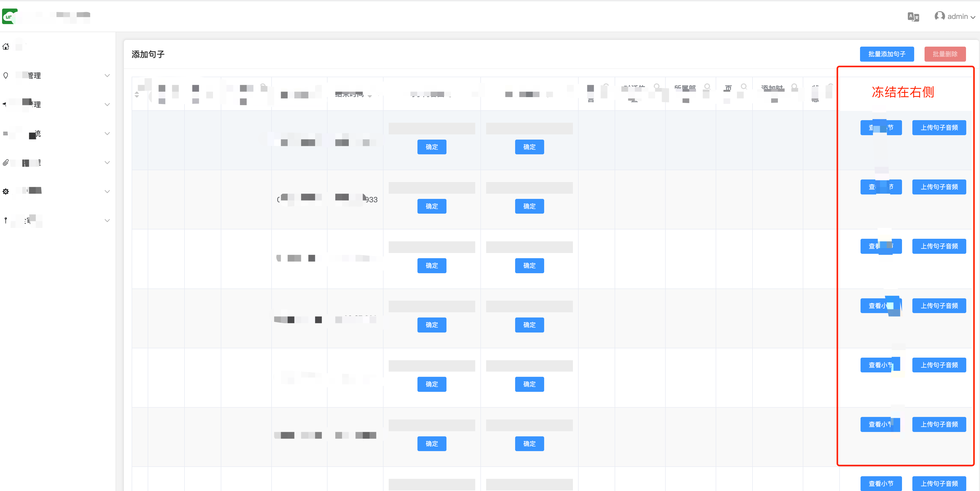Image resolution: width=980 pixels, height=491 pixels.
Task: Open the admin account dropdown
Action: tap(955, 16)
